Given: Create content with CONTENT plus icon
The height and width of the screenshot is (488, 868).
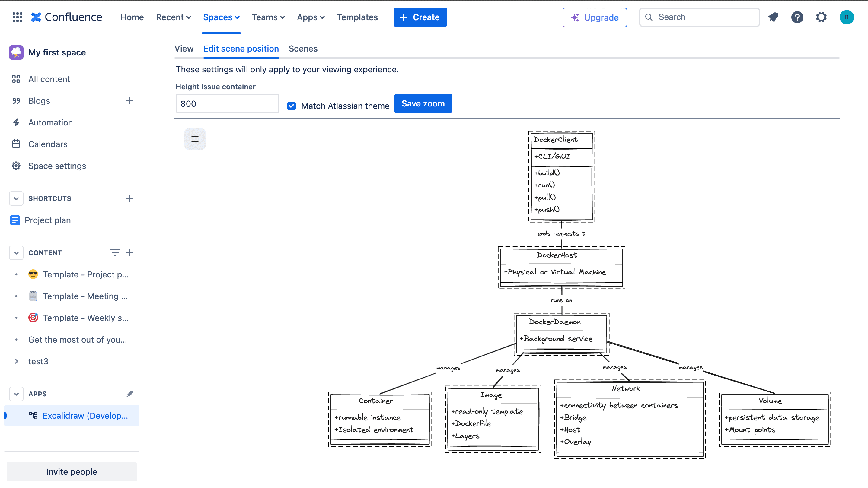Looking at the screenshot, I should click(130, 252).
